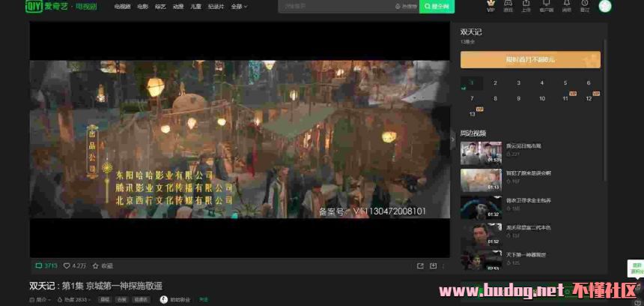
Task: Select 儿童 in top navigation
Action: pos(195,7)
